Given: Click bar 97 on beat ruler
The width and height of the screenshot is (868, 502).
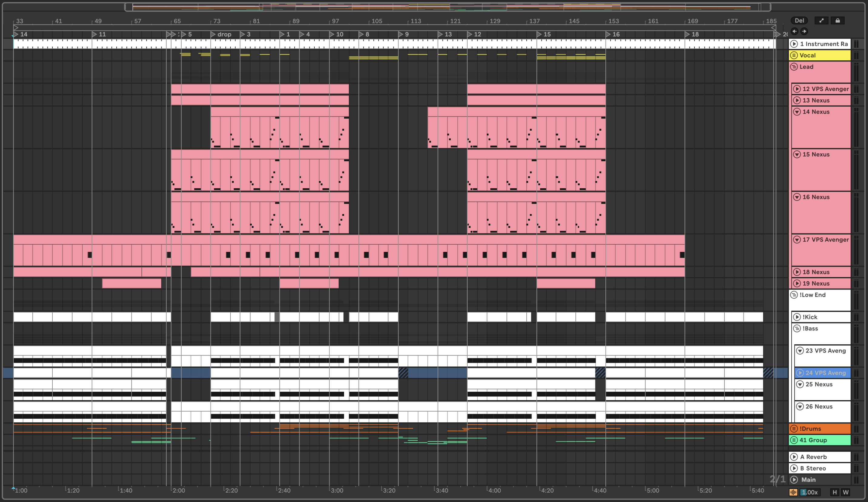Looking at the screenshot, I should pyautogui.click(x=336, y=21).
